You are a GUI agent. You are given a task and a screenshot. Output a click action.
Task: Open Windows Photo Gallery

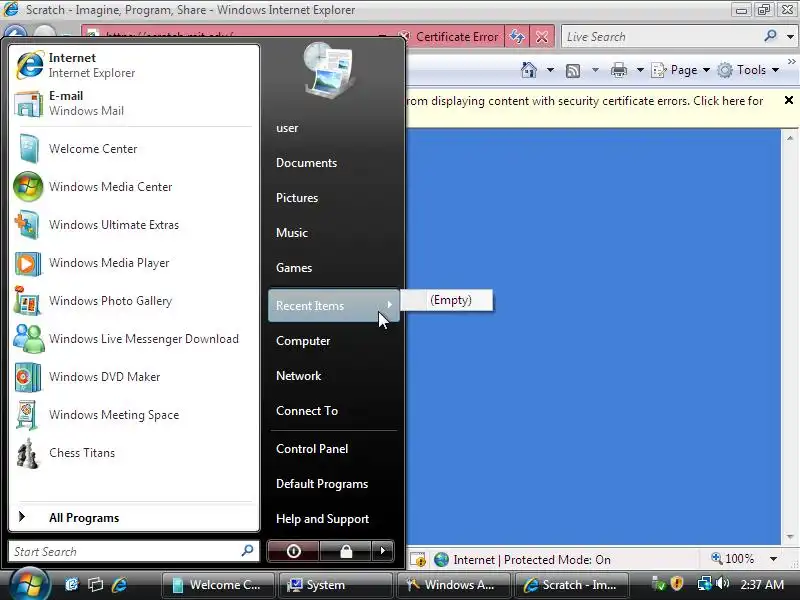(x=134, y=301)
